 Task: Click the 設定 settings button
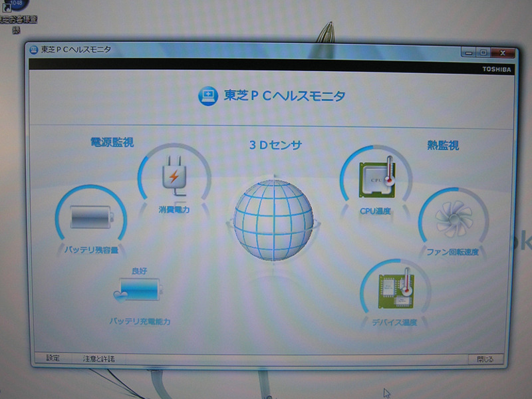53,358
